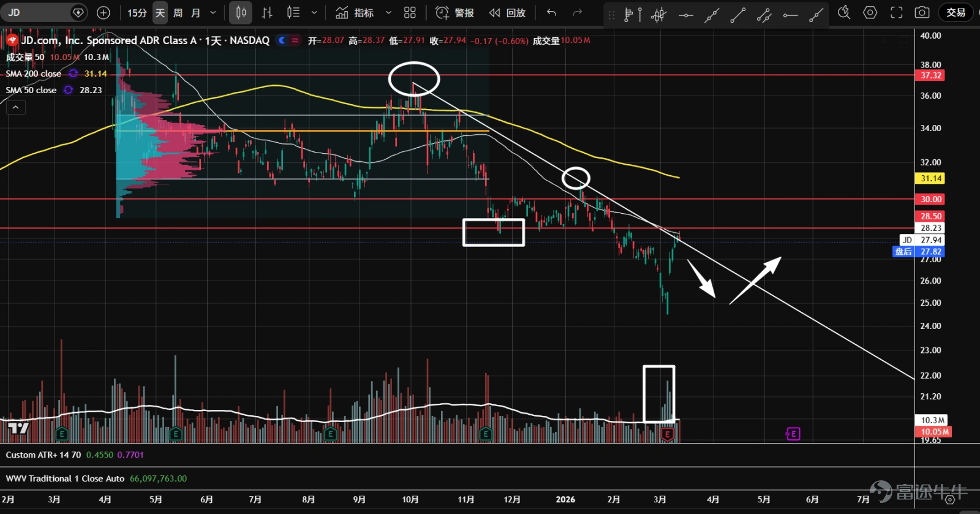The width and height of the screenshot is (980, 514).
Task: Select the SMA 50 close legend
Action: coord(31,90)
